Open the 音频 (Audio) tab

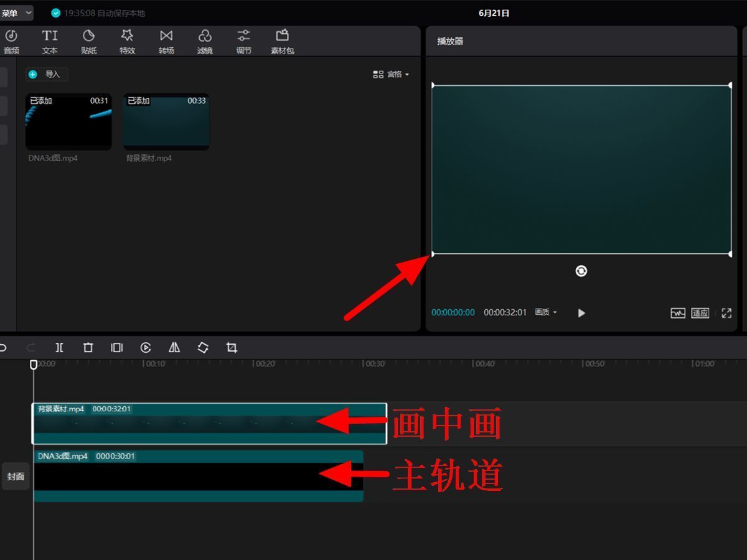(x=11, y=41)
